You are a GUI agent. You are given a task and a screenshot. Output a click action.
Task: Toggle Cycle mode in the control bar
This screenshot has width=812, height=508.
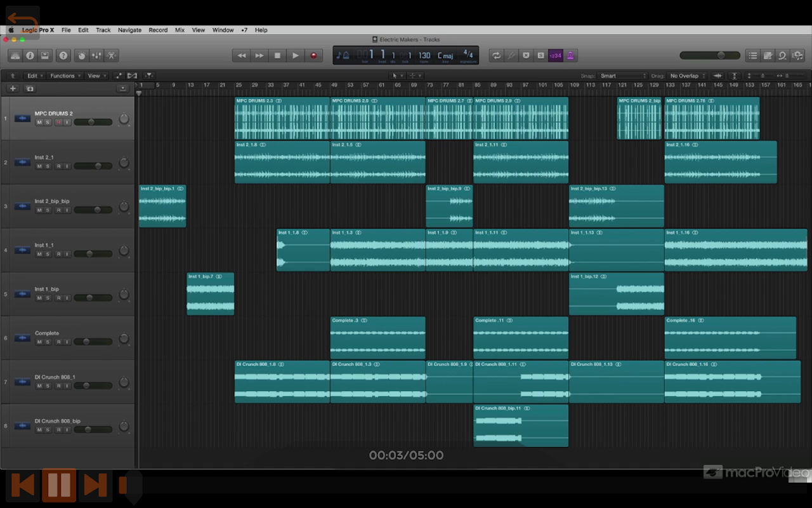pyautogui.click(x=496, y=56)
